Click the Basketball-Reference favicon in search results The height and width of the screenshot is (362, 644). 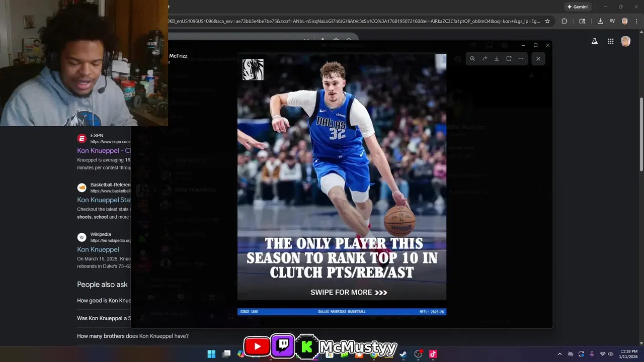tap(82, 188)
